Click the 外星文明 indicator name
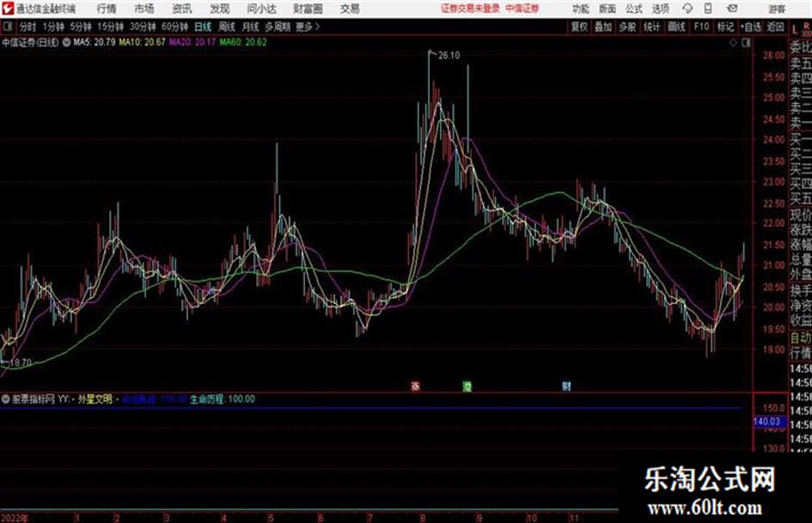 tap(95, 399)
